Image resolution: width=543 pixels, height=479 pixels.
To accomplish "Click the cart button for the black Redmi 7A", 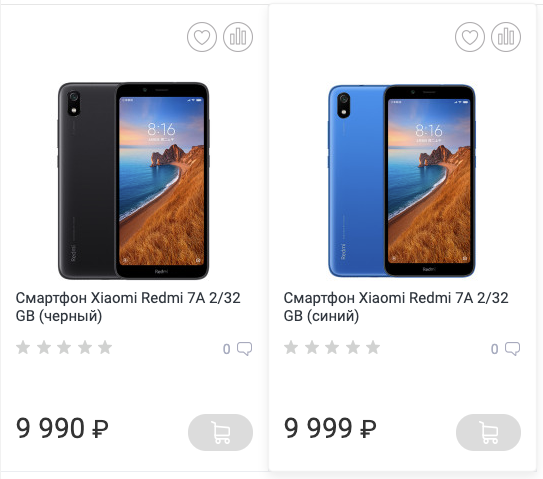I will (x=221, y=432).
